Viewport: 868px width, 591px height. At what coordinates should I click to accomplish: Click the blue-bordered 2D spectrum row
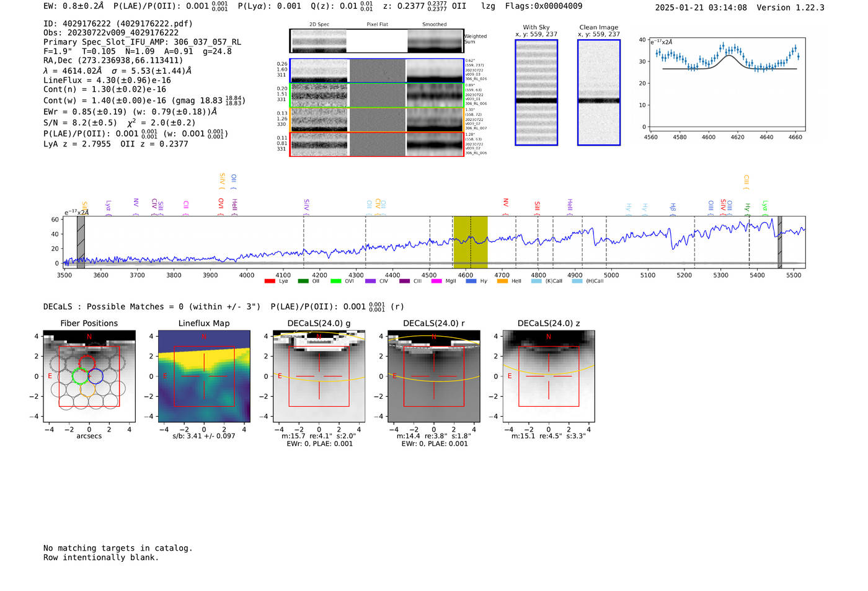click(x=377, y=71)
